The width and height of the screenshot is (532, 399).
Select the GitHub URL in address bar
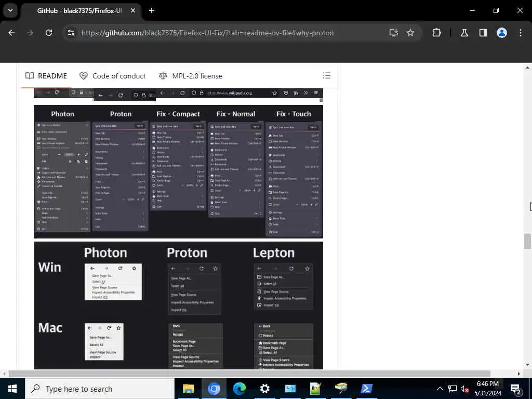(207, 33)
